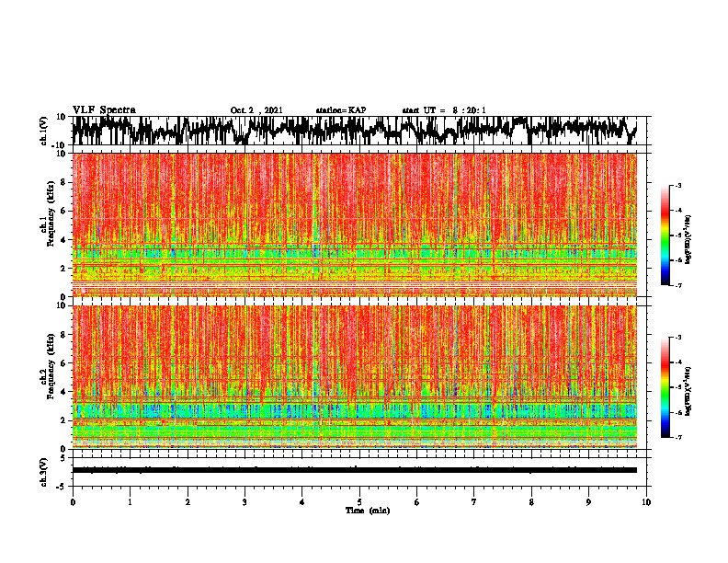Click the date text "Oct. 2 , 2021"

256,110
